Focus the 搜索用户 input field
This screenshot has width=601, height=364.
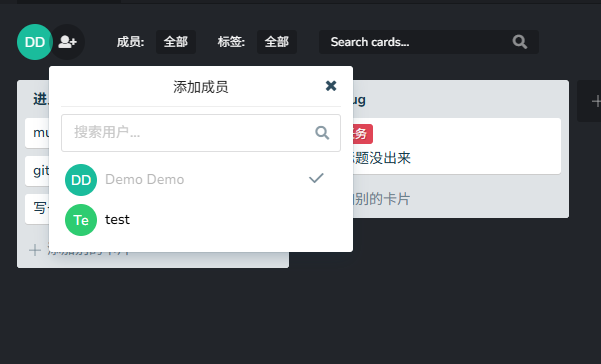pyautogui.click(x=201, y=133)
